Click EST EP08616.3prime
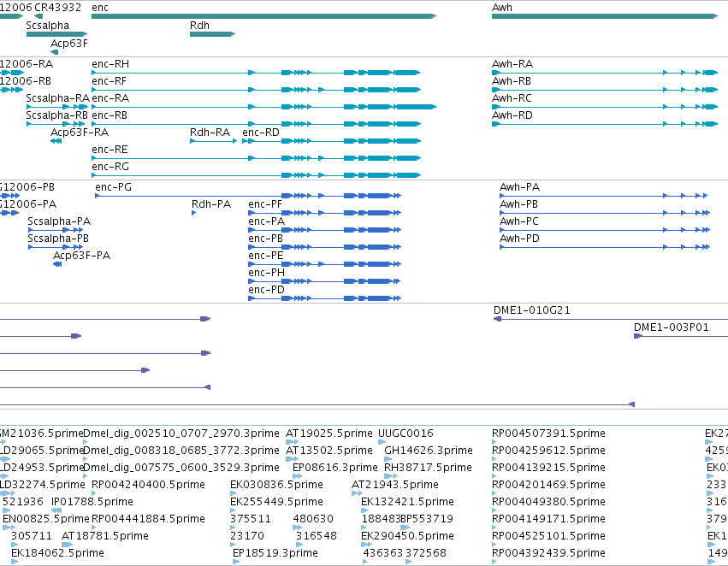 point(335,468)
